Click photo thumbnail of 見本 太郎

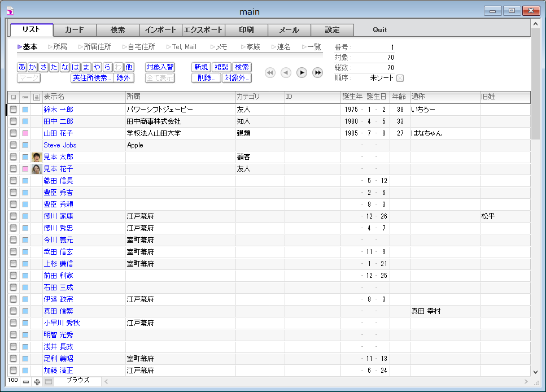[x=36, y=157]
